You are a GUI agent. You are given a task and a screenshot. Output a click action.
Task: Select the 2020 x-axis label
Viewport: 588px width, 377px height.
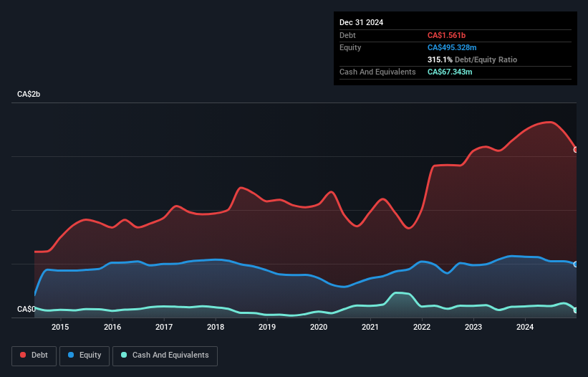[319, 327]
